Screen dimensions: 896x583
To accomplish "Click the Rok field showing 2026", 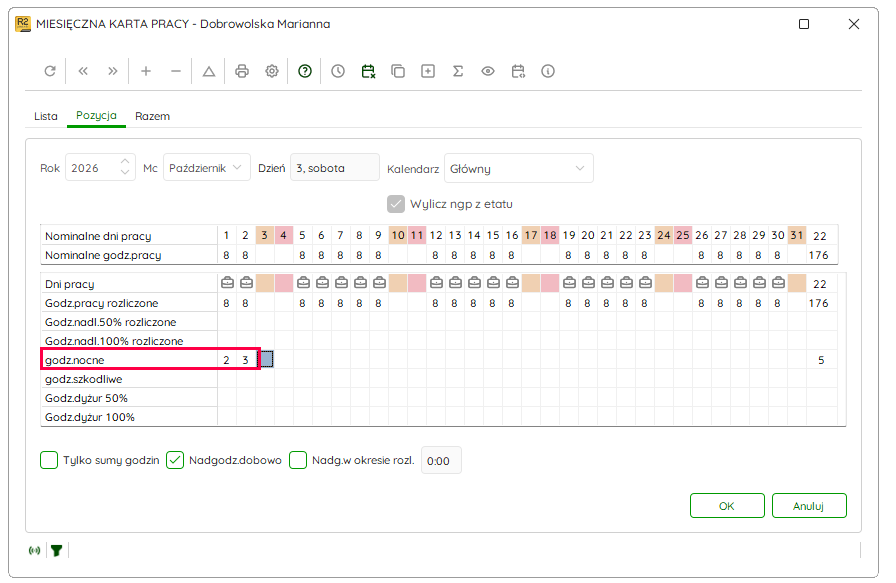I will (100, 168).
